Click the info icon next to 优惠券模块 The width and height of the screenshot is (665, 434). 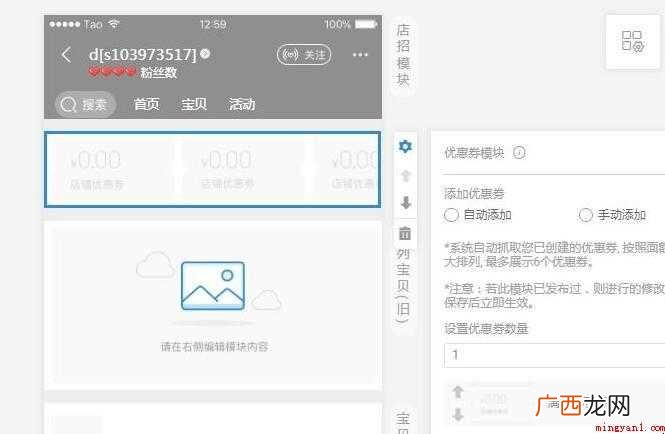click(x=519, y=152)
